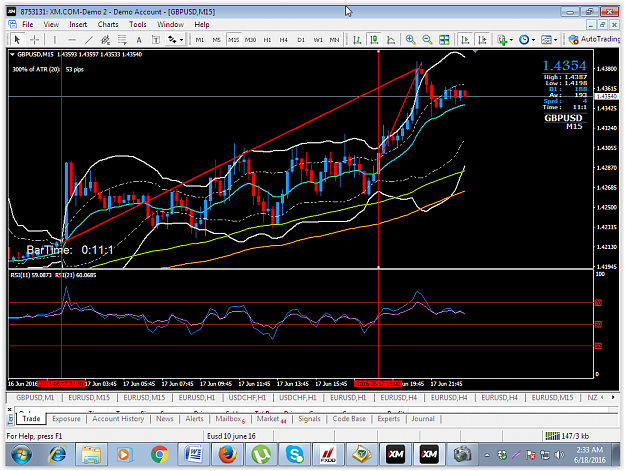Activate the crosshair tool

[x=34, y=39]
